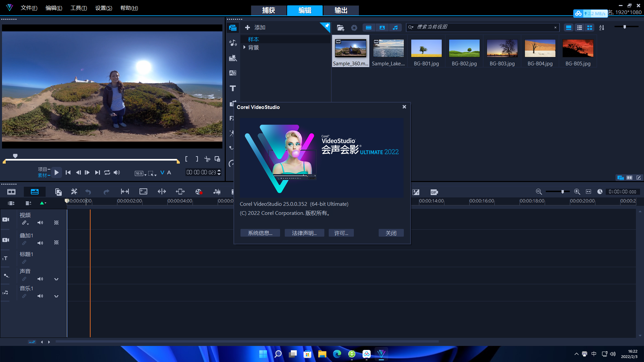
Task: Click the roll tool icon
Action: tap(162, 191)
